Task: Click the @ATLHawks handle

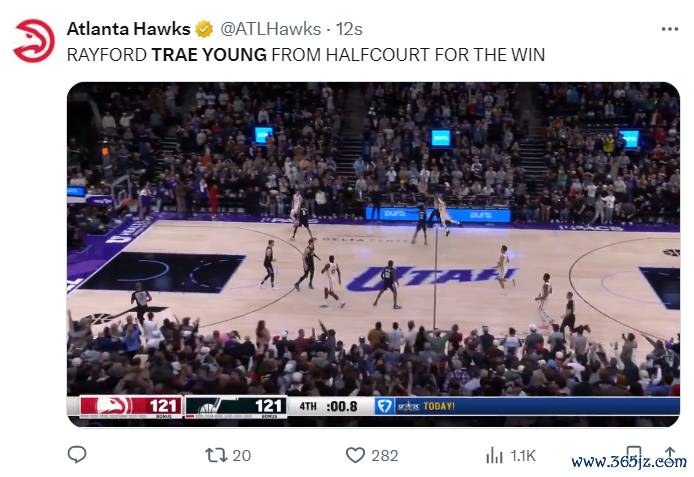Action: 270,29
